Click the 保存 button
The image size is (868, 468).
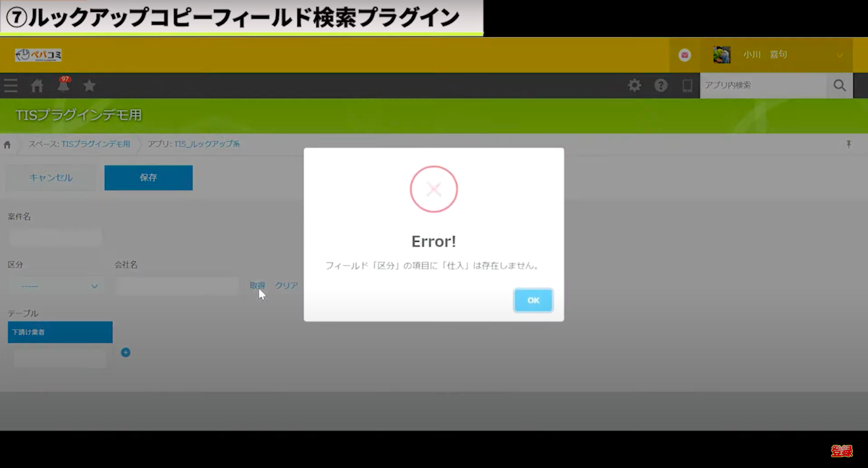tap(148, 178)
